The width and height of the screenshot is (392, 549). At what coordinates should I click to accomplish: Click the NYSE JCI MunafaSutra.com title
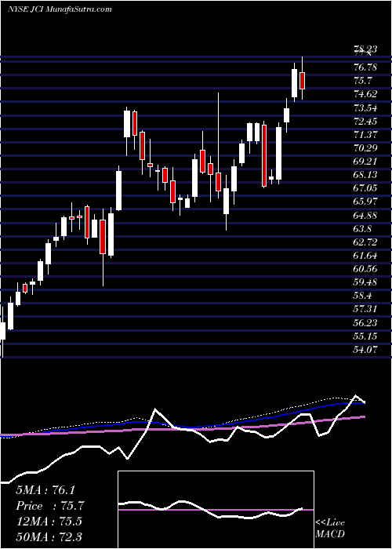click(60, 9)
